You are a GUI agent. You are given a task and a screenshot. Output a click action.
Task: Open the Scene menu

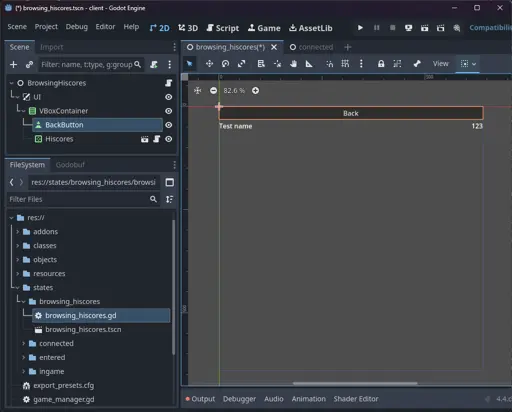pos(17,27)
